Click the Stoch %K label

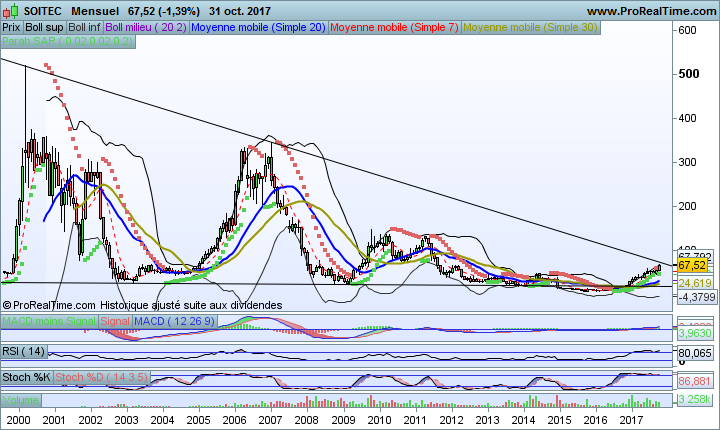pyautogui.click(x=27, y=377)
